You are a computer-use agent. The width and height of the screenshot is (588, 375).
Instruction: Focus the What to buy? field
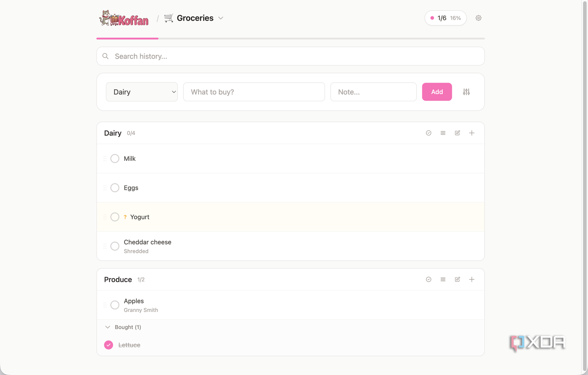tap(254, 92)
